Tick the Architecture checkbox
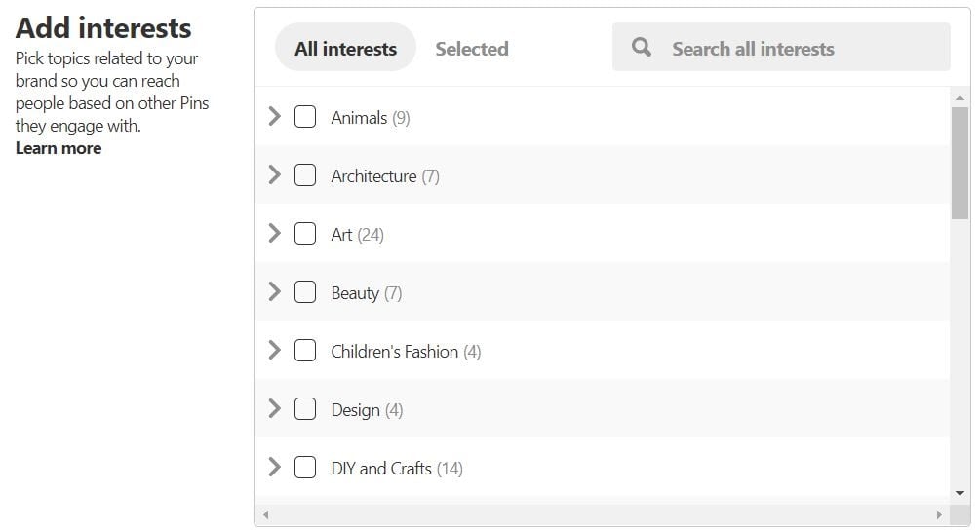This screenshot has width=980, height=531. point(305,175)
